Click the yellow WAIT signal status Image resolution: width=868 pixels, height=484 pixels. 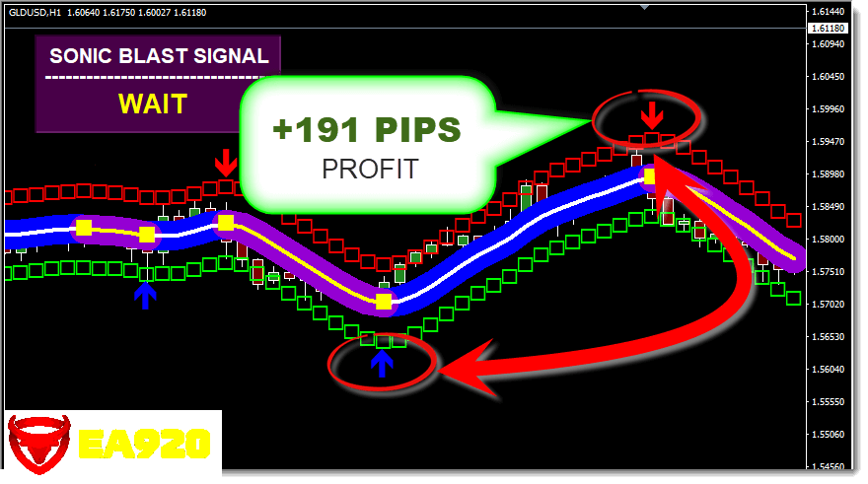[152, 104]
